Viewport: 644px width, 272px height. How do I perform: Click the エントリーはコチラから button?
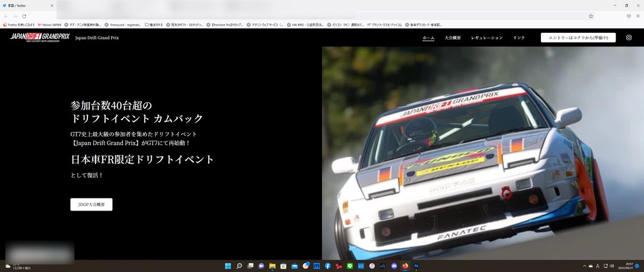pyautogui.click(x=578, y=38)
